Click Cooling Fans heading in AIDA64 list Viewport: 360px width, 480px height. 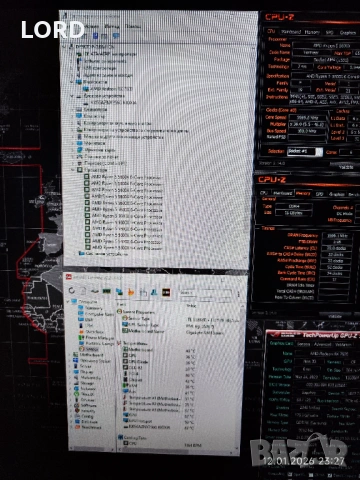(132, 437)
